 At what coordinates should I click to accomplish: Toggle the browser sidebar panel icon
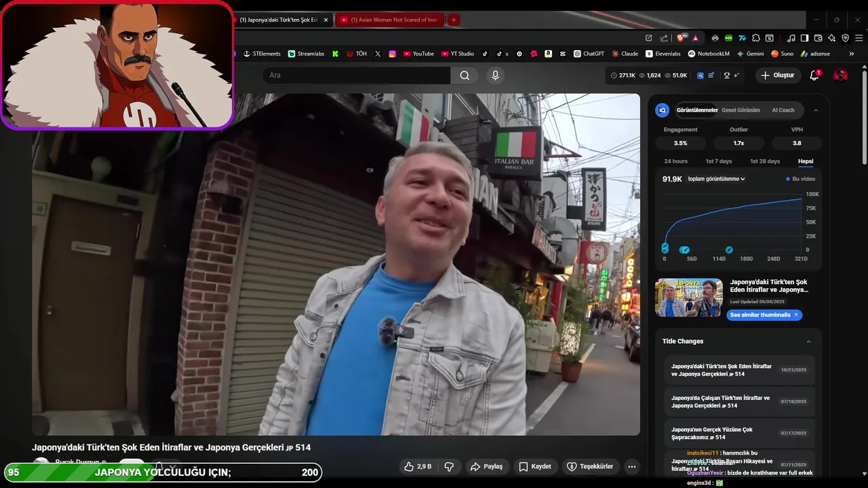pyautogui.click(x=804, y=38)
